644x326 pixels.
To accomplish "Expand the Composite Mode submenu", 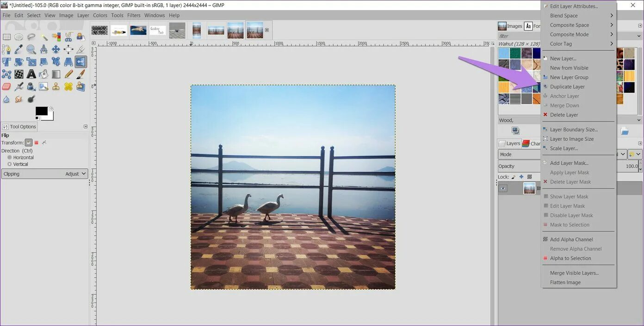I will click(x=579, y=34).
